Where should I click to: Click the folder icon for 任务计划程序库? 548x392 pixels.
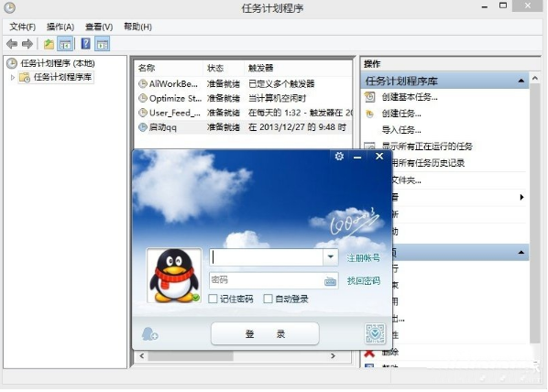(x=24, y=77)
